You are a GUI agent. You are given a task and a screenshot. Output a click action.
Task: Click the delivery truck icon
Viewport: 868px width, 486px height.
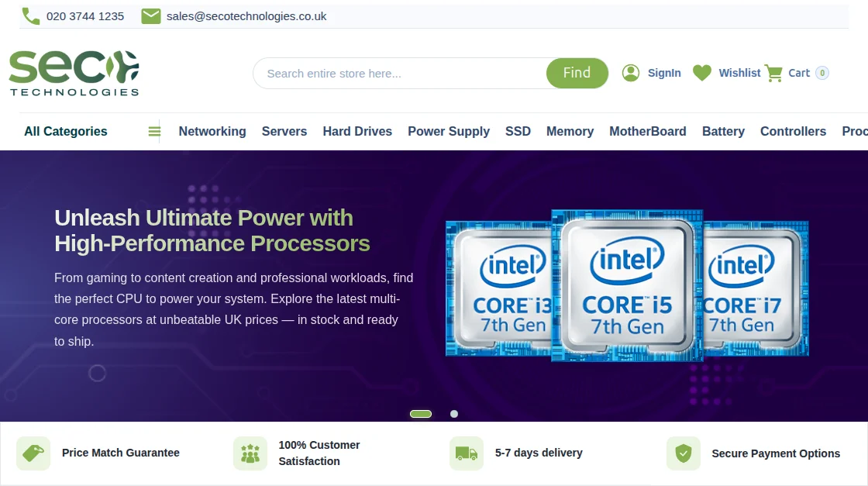click(x=466, y=452)
